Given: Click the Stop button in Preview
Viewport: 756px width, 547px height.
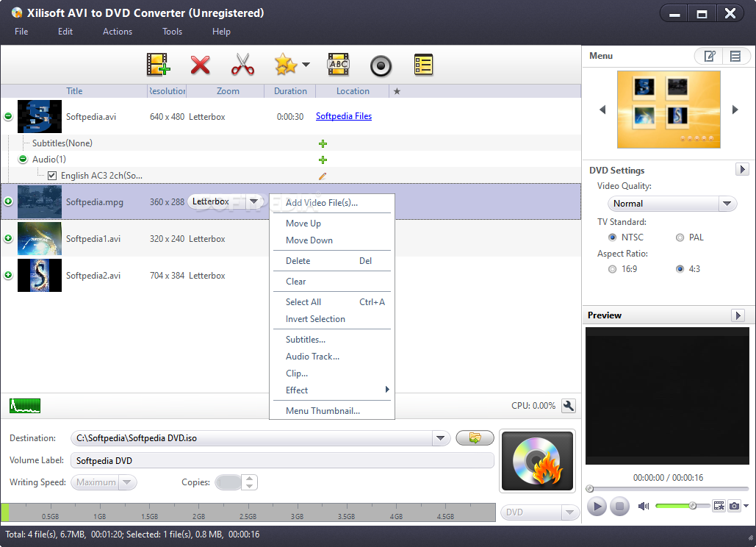Looking at the screenshot, I should (x=619, y=507).
